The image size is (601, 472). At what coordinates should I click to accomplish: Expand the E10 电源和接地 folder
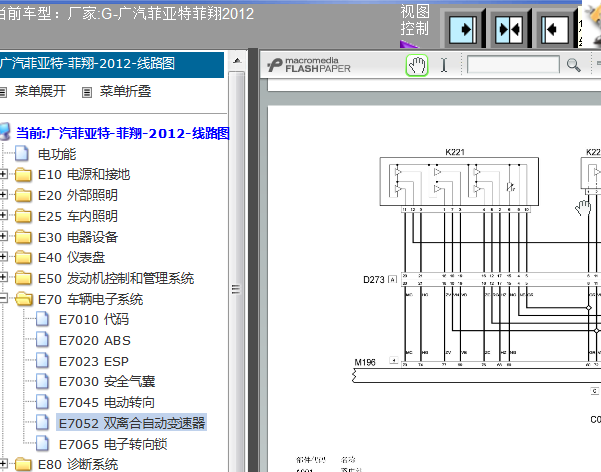tap(3, 174)
